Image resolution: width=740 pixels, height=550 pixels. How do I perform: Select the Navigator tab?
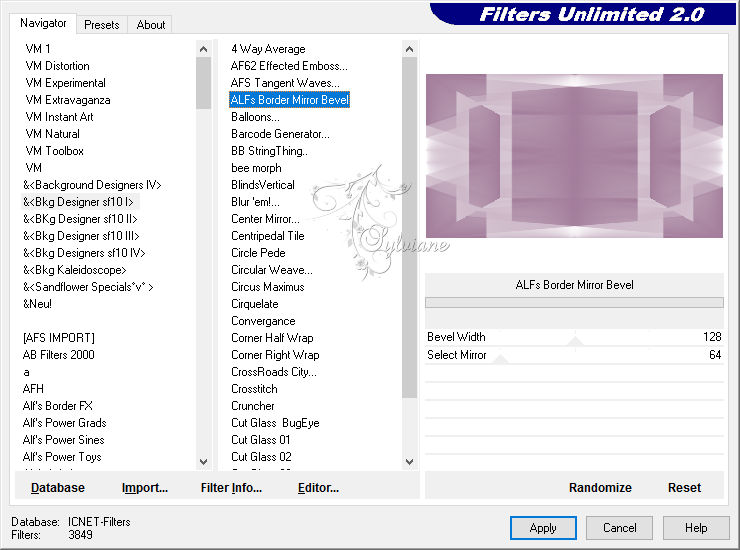pyautogui.click(x=43, y=23)
